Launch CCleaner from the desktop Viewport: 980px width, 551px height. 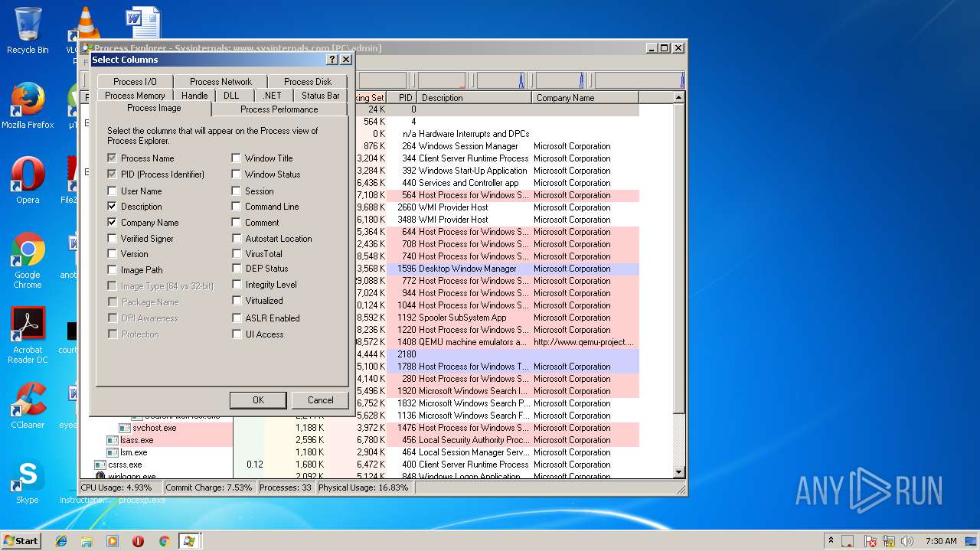pyautogui.click(x=28, y=406)
